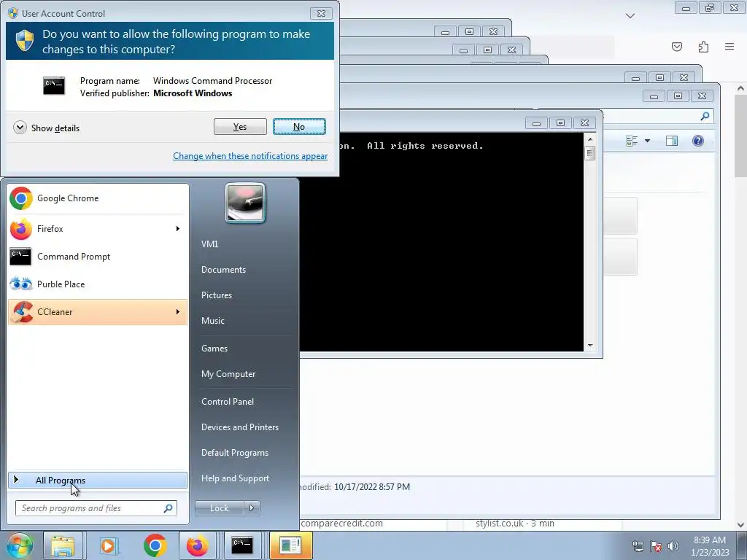Open Help and Support

tap(235, 478)
